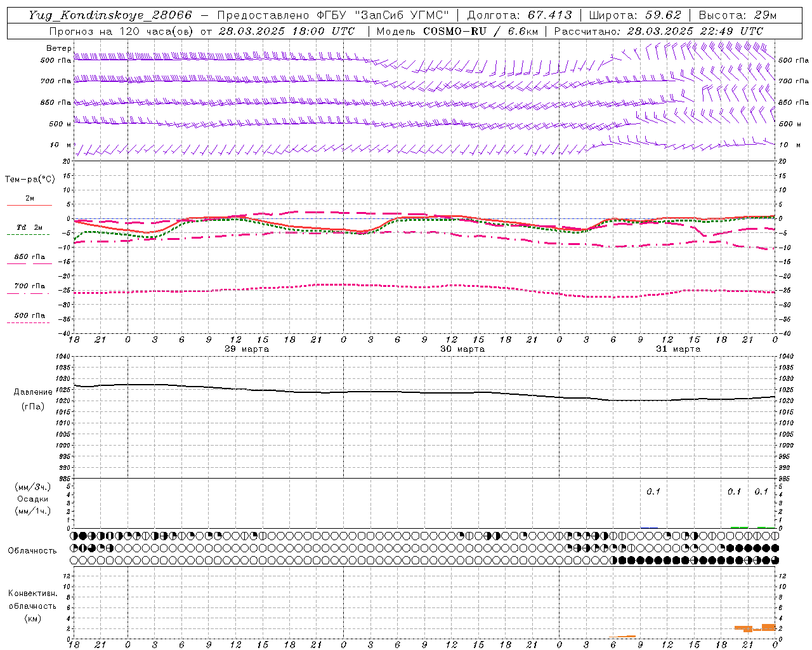Click the Ветер panel label
Image resolution: width=812 pixels, height=650 pixels.
pyautogui.click(x=59, y=48)
